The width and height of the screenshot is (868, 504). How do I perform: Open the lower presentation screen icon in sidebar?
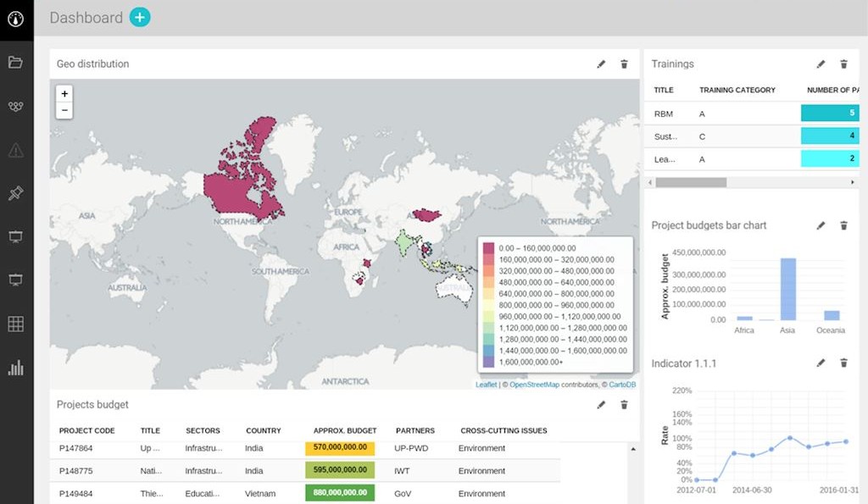(x=16, y=280)
